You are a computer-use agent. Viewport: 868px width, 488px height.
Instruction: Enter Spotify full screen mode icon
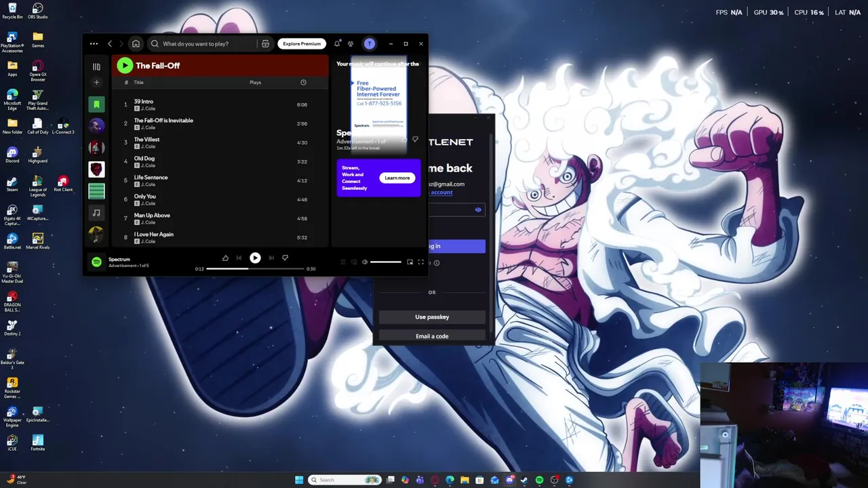pyautogui.click(x=420, y=262)
